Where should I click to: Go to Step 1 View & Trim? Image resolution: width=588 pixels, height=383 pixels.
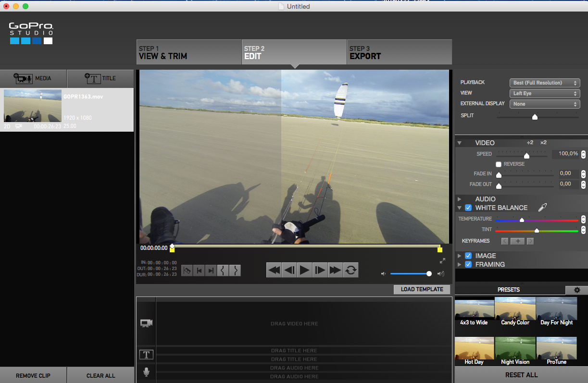tap(188, 52)
